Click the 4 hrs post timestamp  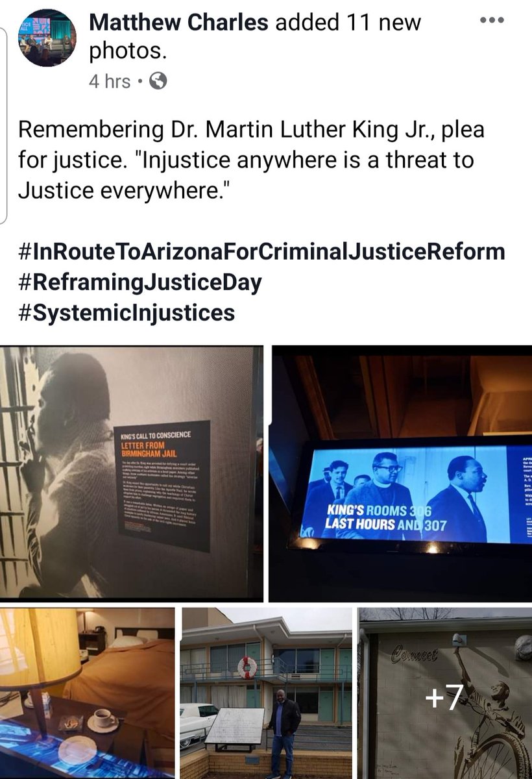point(109,82)
